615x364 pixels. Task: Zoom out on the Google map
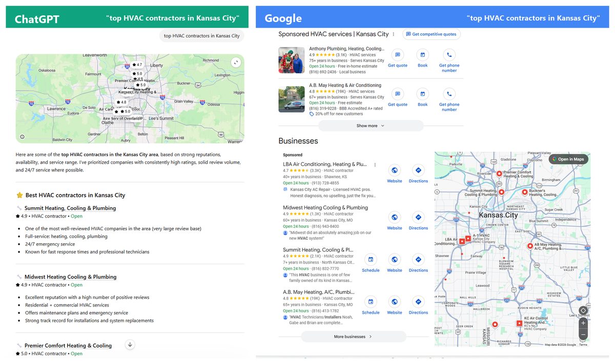(583, 335)
